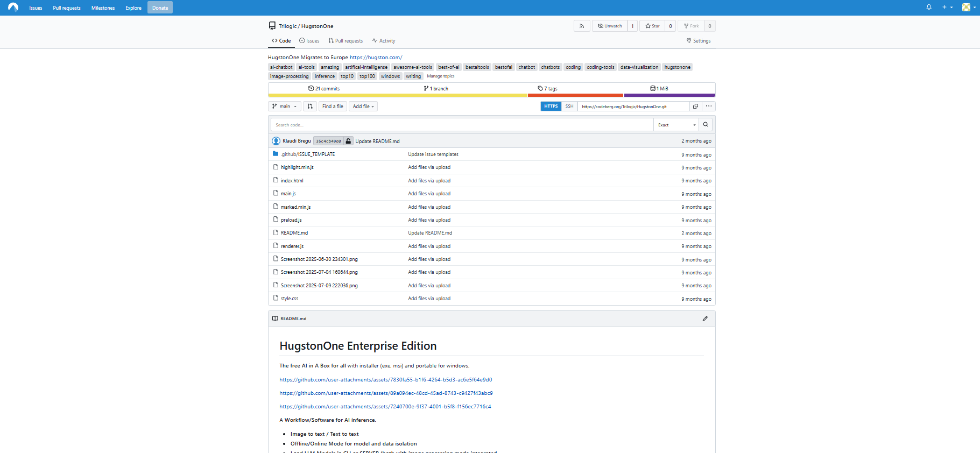The width and height of the screenshot is (980, 453).
Task: Expand the main branch dropdown
Action: [285, 107]
